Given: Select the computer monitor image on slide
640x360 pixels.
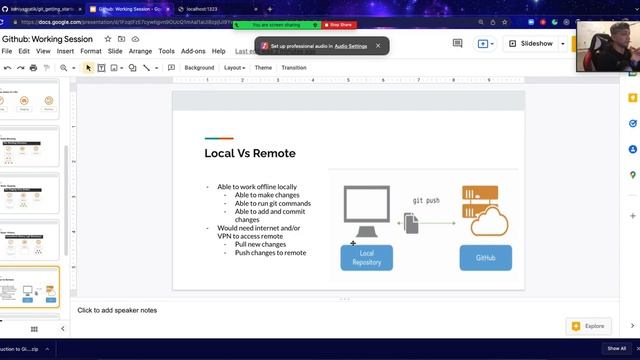Looking at the screenshot, I should (x=367, y=211).
